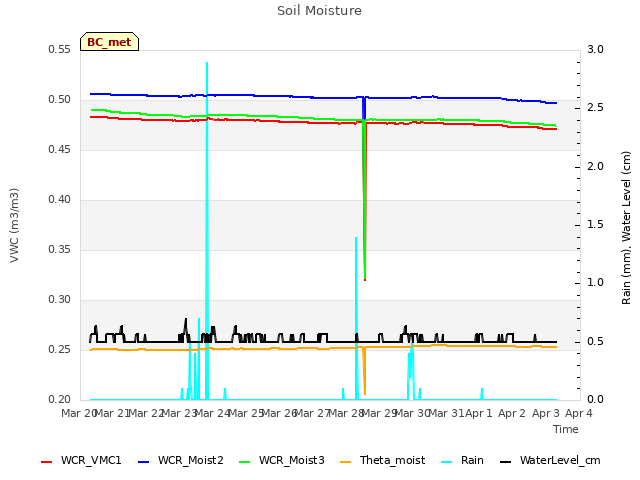Click the 0.55 left axis value

(x=60, y=50)
